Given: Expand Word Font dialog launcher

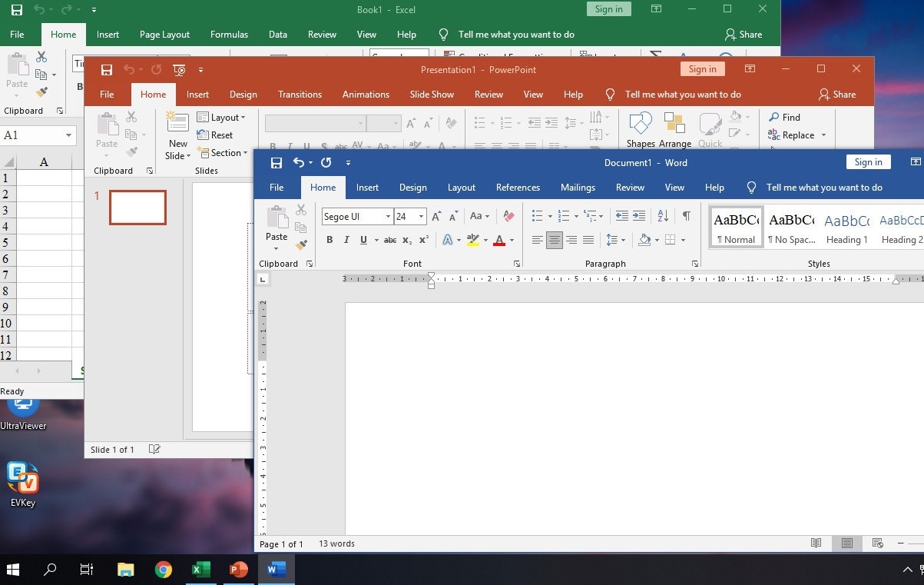Looking at the screenshot, I should (517, 264).
